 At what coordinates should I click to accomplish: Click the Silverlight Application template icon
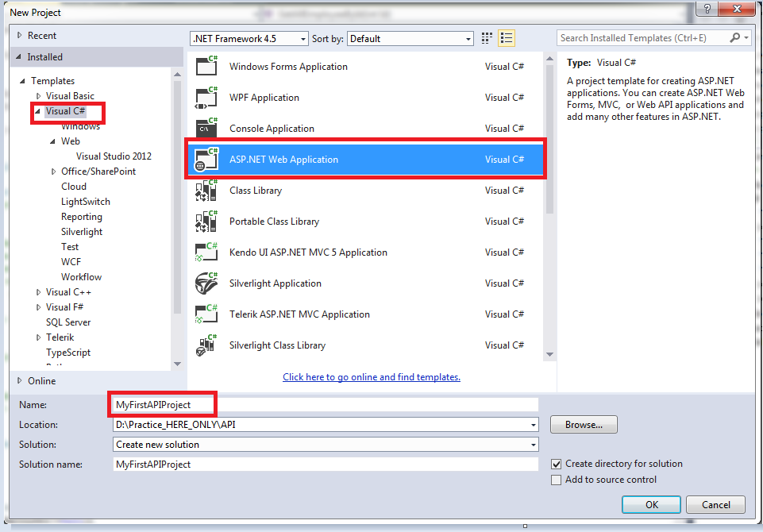[206, 283]
